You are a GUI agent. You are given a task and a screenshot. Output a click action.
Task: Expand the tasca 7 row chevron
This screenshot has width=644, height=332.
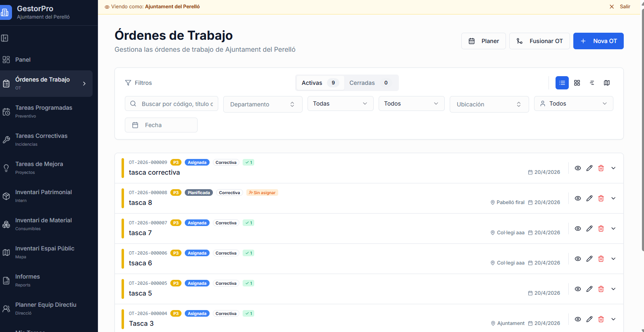(613, 229)
